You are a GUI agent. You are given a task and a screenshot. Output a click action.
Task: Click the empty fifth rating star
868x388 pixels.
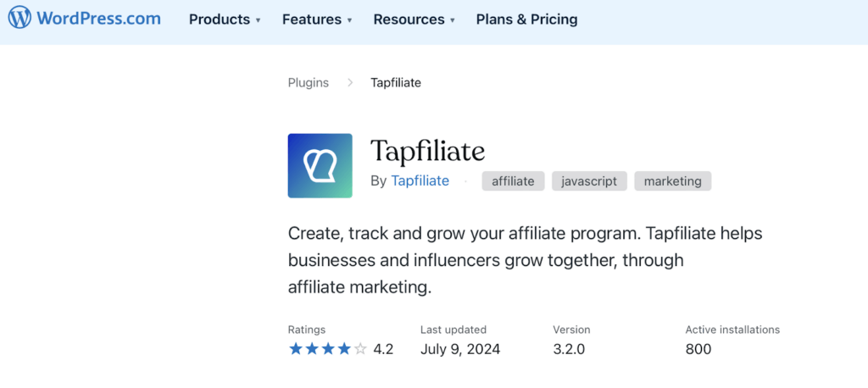click(360, 349)
